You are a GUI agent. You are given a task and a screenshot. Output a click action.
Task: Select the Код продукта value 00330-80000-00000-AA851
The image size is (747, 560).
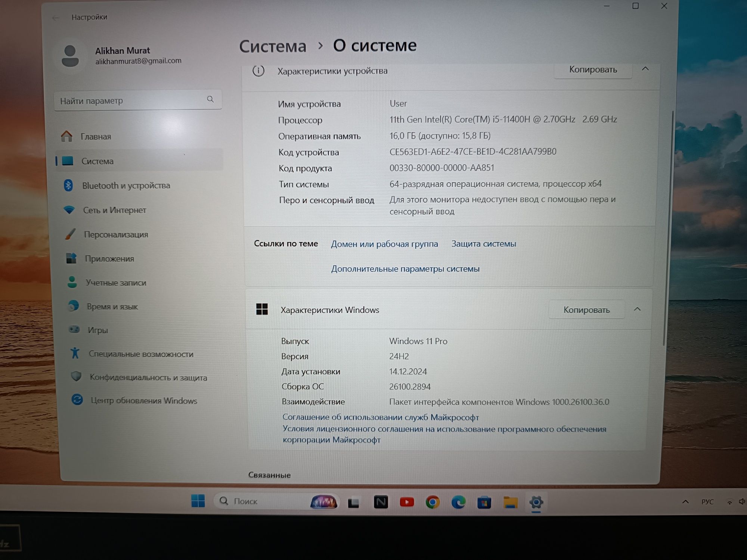[x=442, y=168]
